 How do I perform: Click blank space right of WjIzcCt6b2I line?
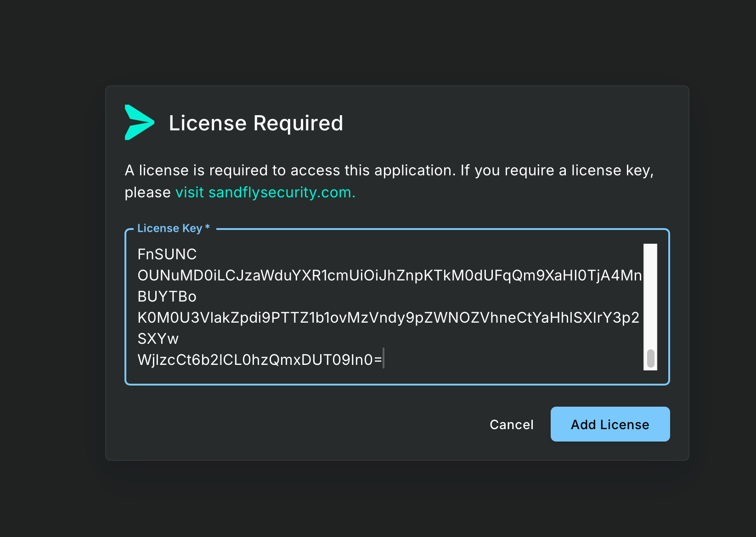tap(505, 360)
